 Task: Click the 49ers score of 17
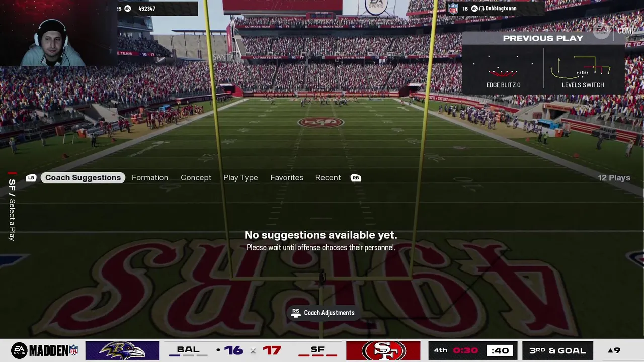click(272, 350)
